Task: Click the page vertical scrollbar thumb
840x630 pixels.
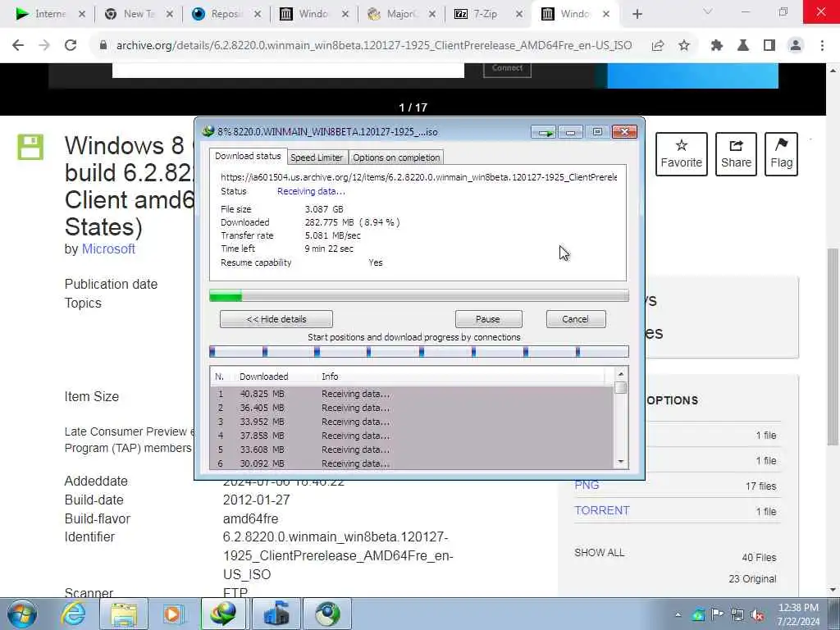Action: [x=833, y=345]
